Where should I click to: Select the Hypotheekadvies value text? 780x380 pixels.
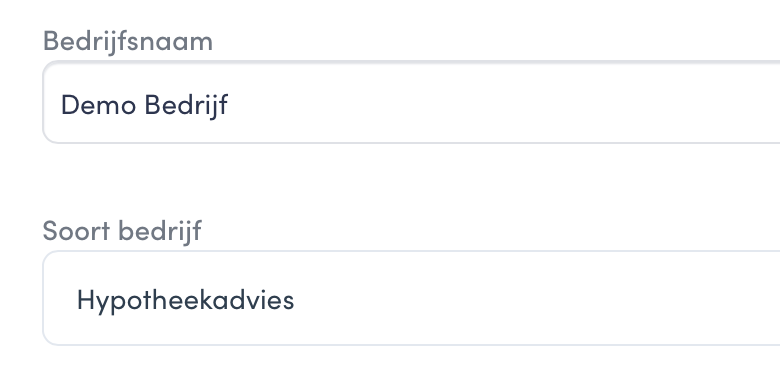pos(186,300)
